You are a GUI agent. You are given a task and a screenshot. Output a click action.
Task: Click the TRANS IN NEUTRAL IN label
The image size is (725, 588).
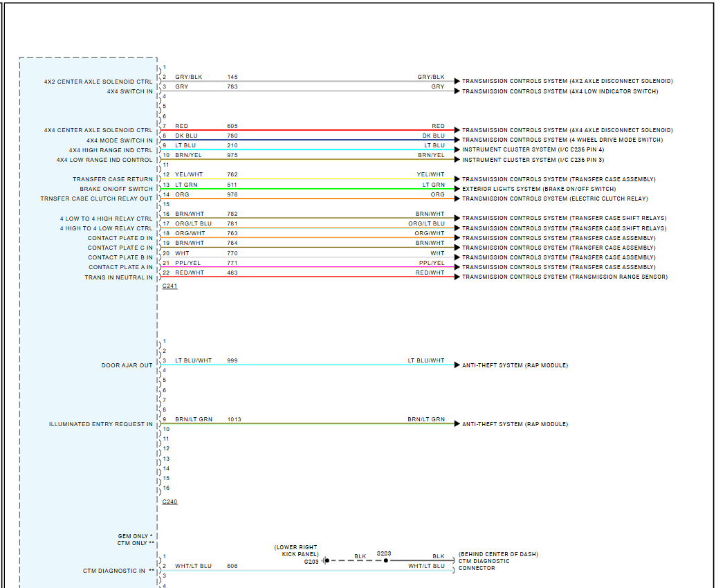point(118,277)
